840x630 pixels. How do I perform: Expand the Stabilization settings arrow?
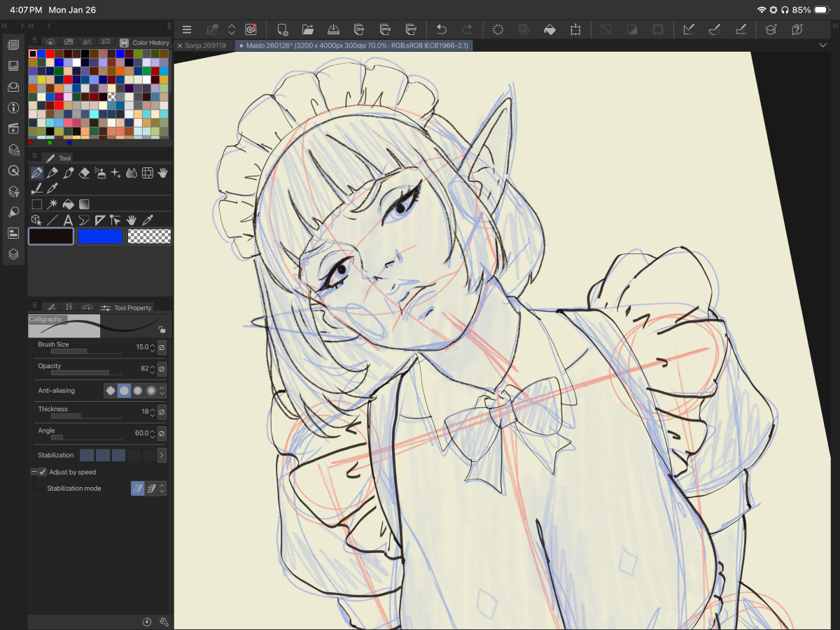point(162,455)
